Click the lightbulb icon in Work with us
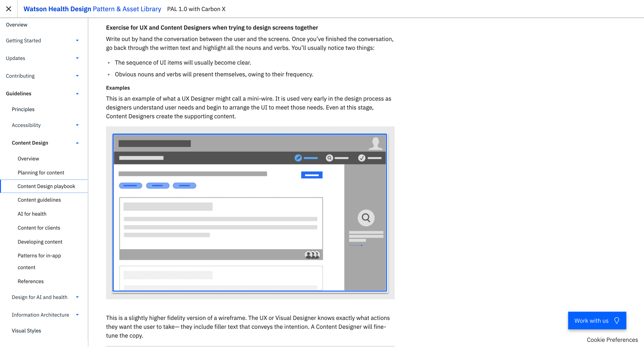 617,320
